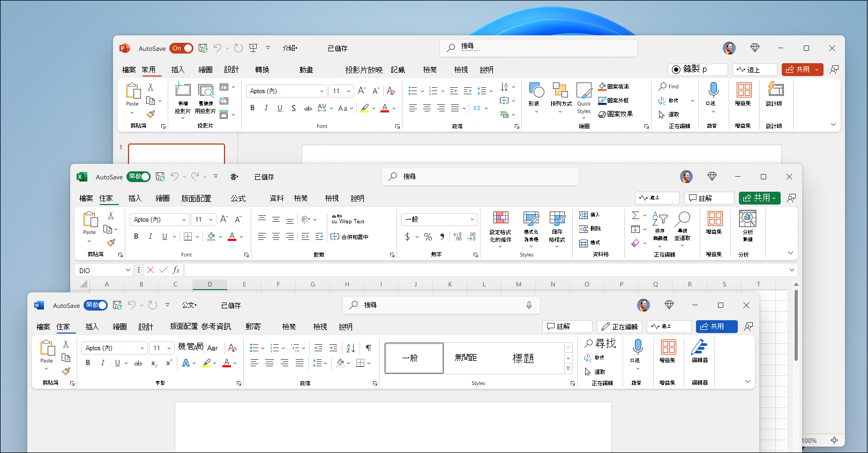Viewport: 868px width, 453px height.
Task: Click Cut scissors icon in PowerPoint
Action: (151, 87)
